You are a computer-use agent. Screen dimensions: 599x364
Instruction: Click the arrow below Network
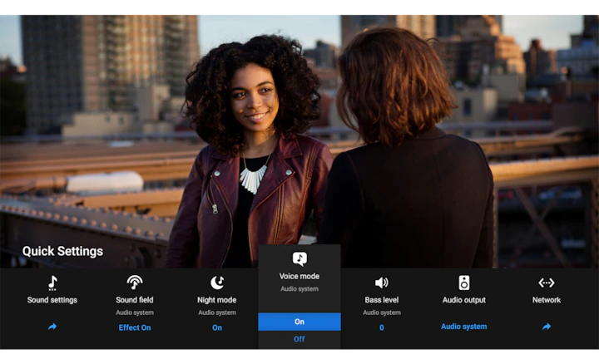click(547, 327)
